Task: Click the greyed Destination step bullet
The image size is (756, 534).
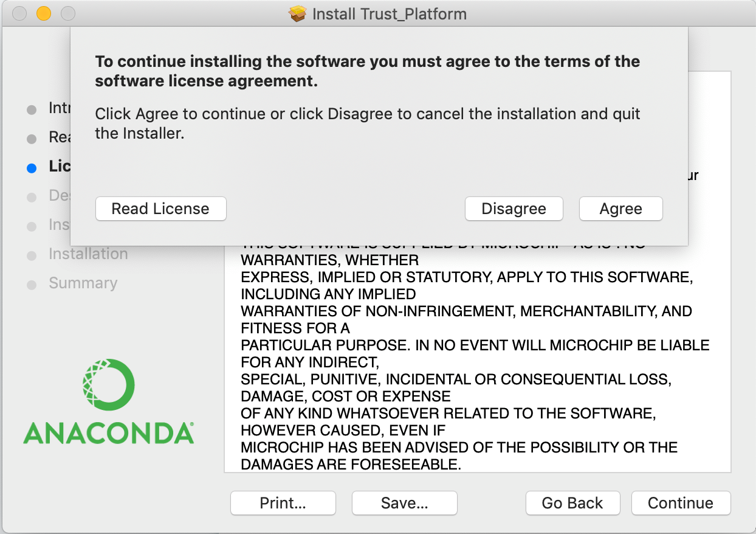Action: [x=32, y=197]
